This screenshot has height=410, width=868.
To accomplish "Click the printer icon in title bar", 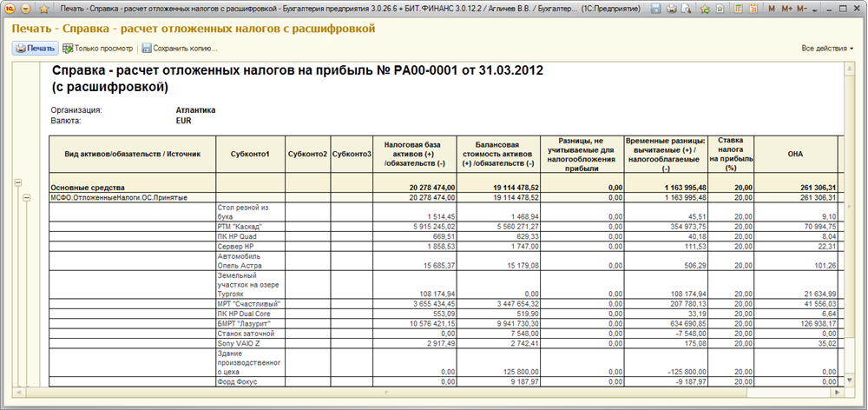I will pos(673,9).
